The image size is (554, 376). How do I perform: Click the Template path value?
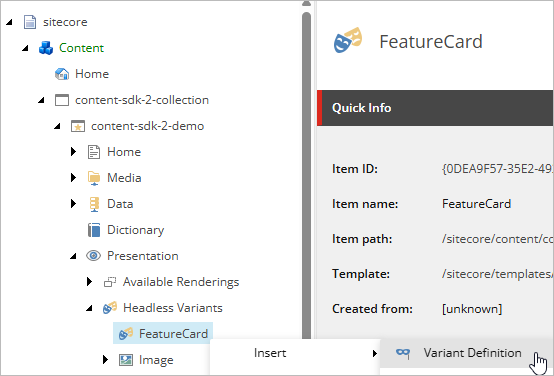coord(497,274)
